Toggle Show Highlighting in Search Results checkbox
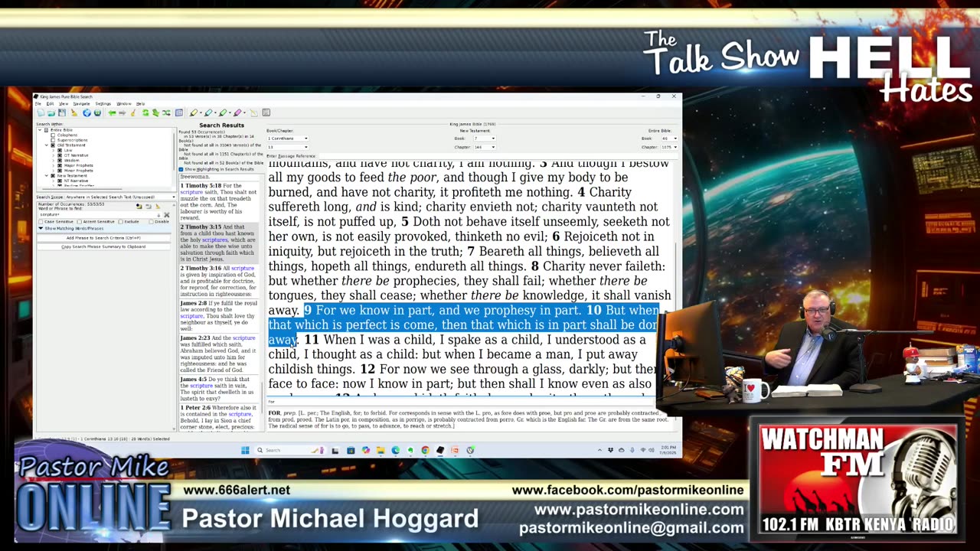 click(181, 169)
